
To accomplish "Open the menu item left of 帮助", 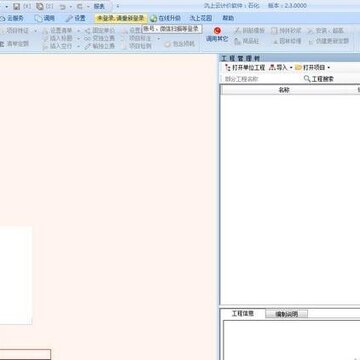I will pos(201,18).
